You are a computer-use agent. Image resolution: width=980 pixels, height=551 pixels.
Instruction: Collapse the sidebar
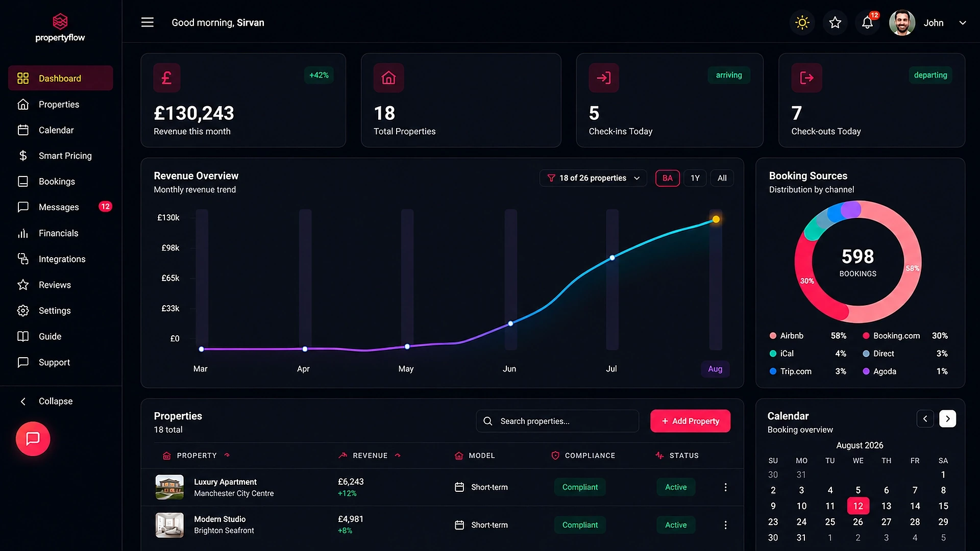coord(46,401)
